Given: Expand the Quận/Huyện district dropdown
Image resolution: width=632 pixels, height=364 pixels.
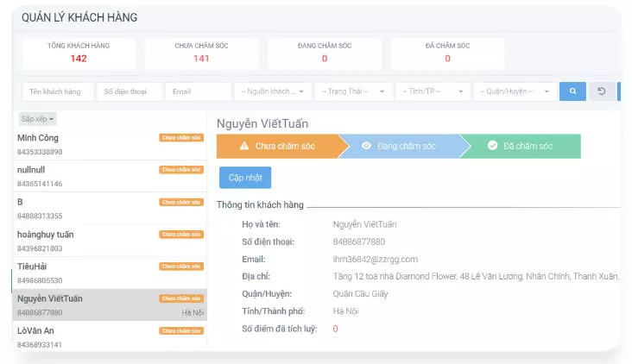Looking at the screenshot, I should coord(515,91).
